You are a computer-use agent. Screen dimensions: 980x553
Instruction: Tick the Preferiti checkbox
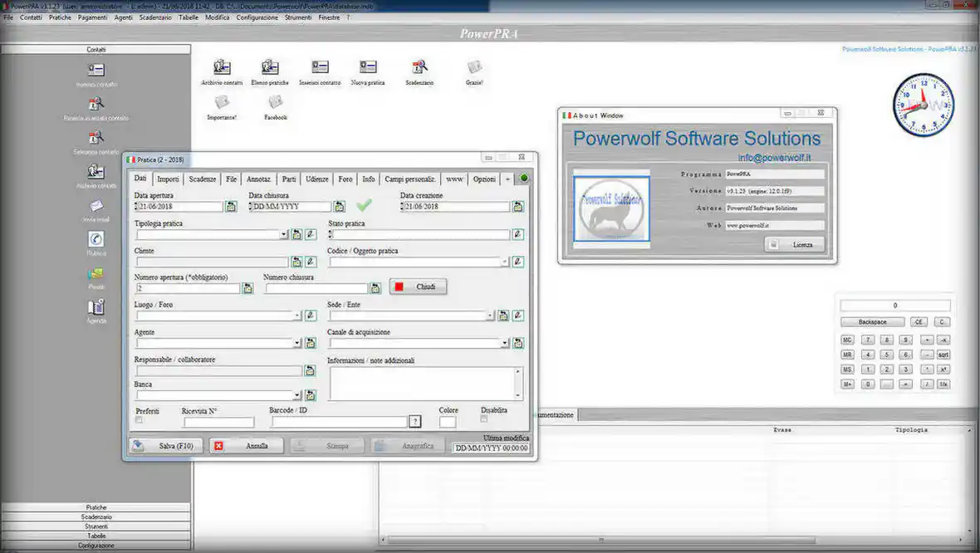tap(140, 420)
